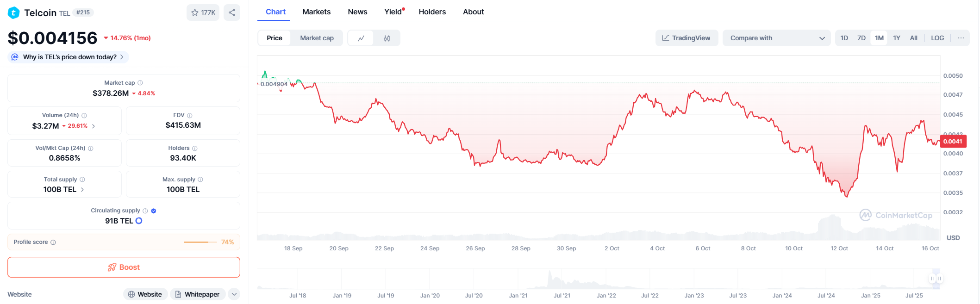
Task: Click the timeline range slider handle
Action: 932,279
